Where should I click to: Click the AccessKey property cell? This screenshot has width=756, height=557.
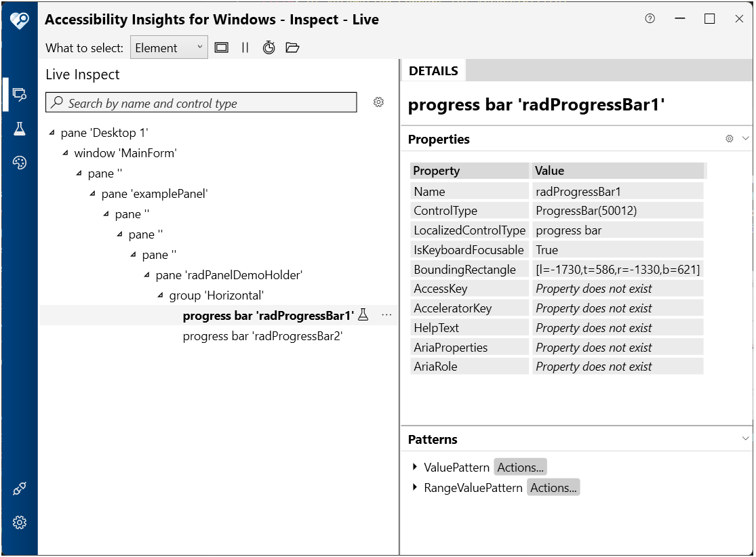(469, 289)
